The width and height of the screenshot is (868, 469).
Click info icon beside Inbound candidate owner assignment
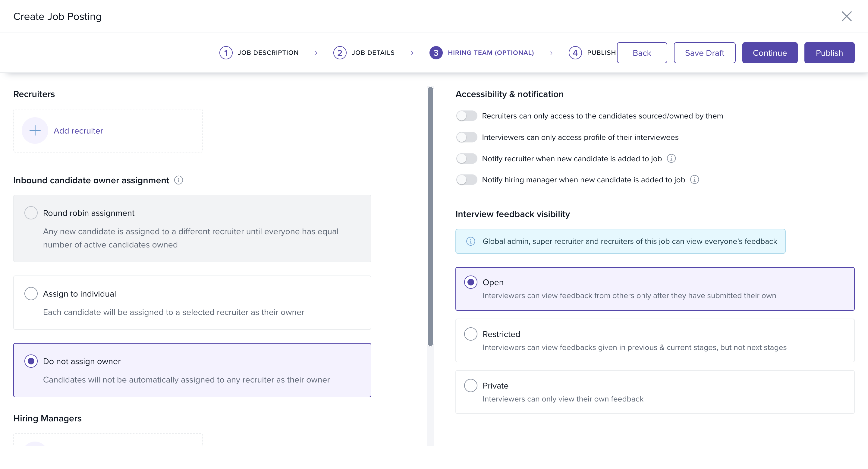[x=179, y=180]
